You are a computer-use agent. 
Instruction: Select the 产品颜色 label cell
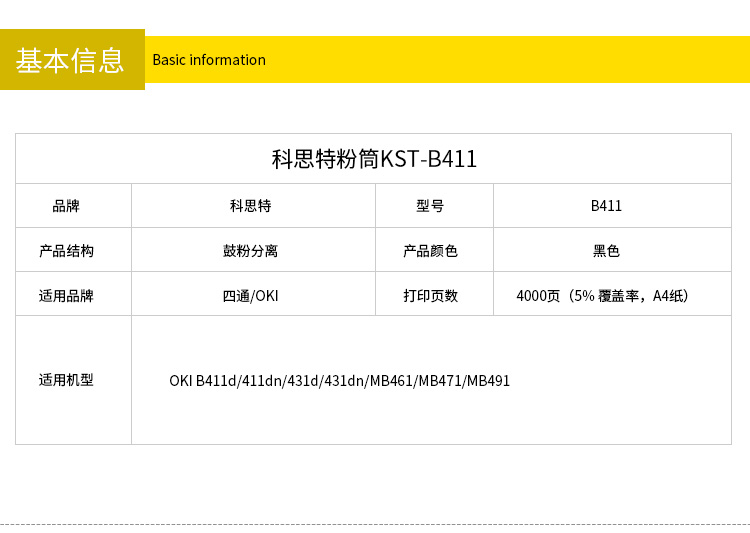pyautogui.click(x=430, y=251)
